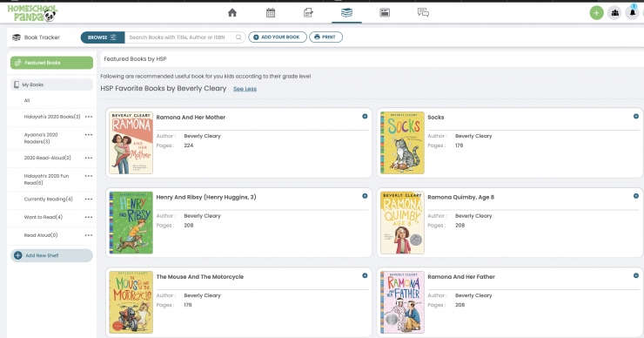Open the book stack library icon
Image resolution: width=644 pixels, height=338 pixels.
point(346,13)
